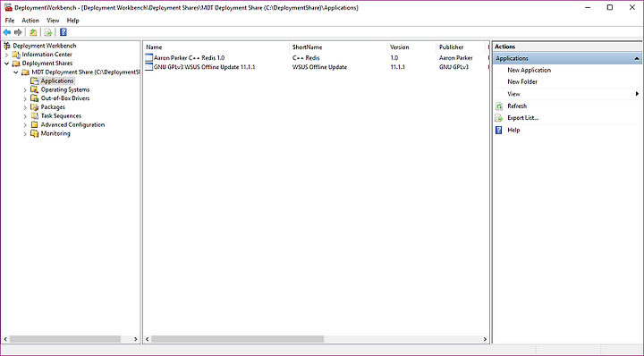Click New Folder in the Actions pane
Image resolution: width=644 pixels, height=356 pixels.
522,81
